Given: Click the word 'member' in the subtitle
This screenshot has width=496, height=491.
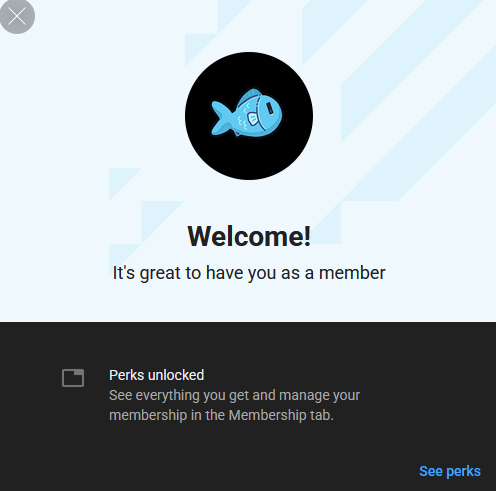Looking at the screenshot, I should click(352, 273).
